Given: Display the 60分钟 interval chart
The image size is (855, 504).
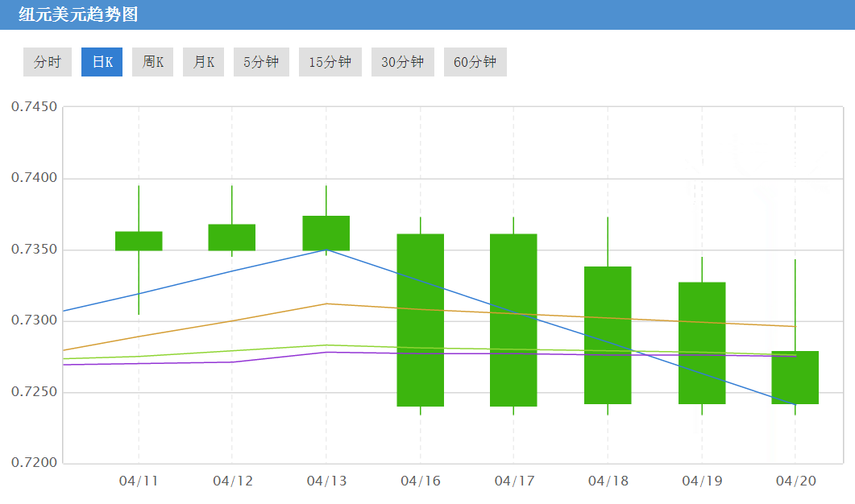Looking at the screenshot, I should (475, 62).
